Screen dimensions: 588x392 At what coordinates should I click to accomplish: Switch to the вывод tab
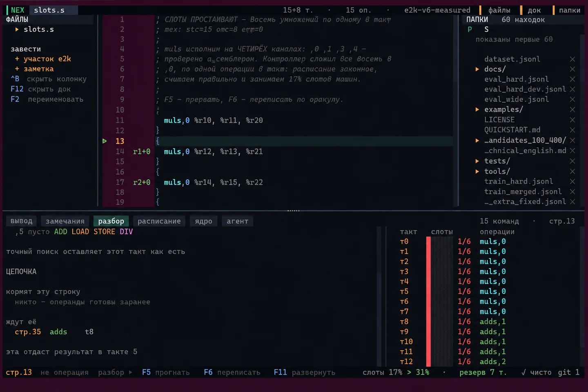[21, 221]
